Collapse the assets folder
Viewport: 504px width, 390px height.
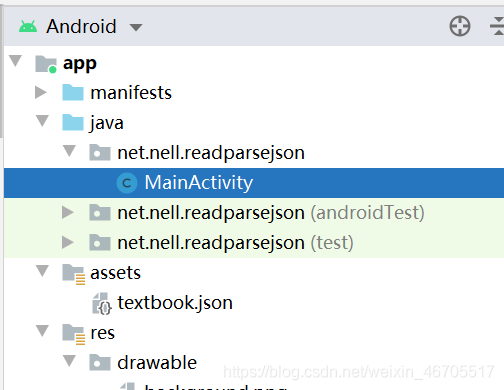coord(42,271)
